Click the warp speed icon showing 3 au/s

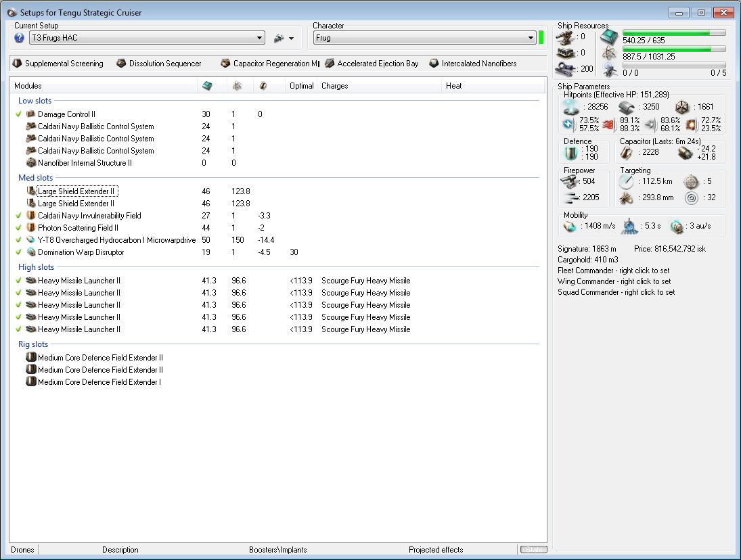click(x=677, y=227)
